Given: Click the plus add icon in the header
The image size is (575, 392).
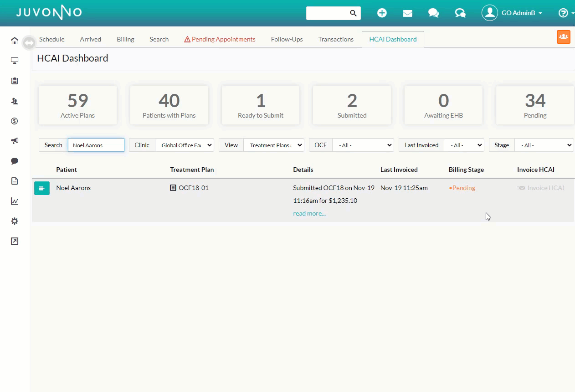Looking at the screenshot, I should 382,13.
